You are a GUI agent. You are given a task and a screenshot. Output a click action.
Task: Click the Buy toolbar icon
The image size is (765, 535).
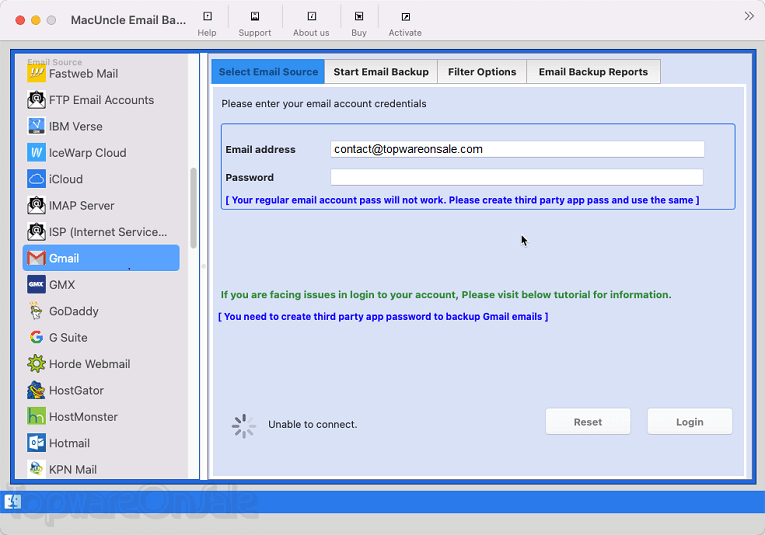pyautogui.click(x=359, y=17)
